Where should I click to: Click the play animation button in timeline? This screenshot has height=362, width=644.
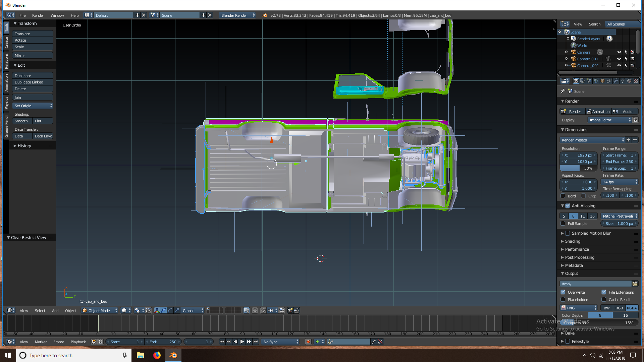242,342
